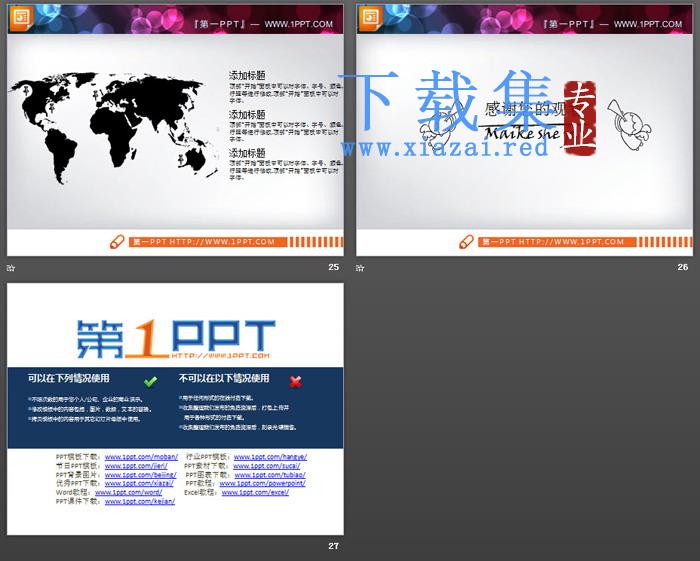Click the pill icon in slide 25 footer
Screen dimensions: 700x561
[117, 242]
